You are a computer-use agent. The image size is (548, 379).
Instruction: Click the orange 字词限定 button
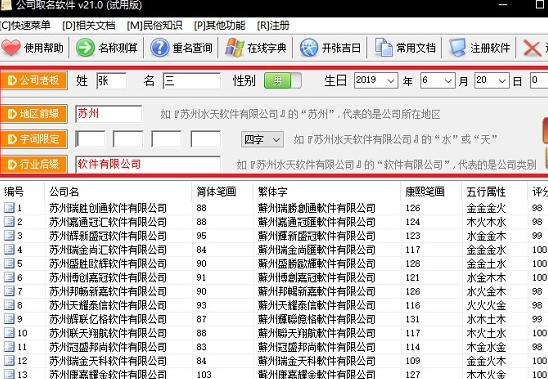click(x=34, y=139)
